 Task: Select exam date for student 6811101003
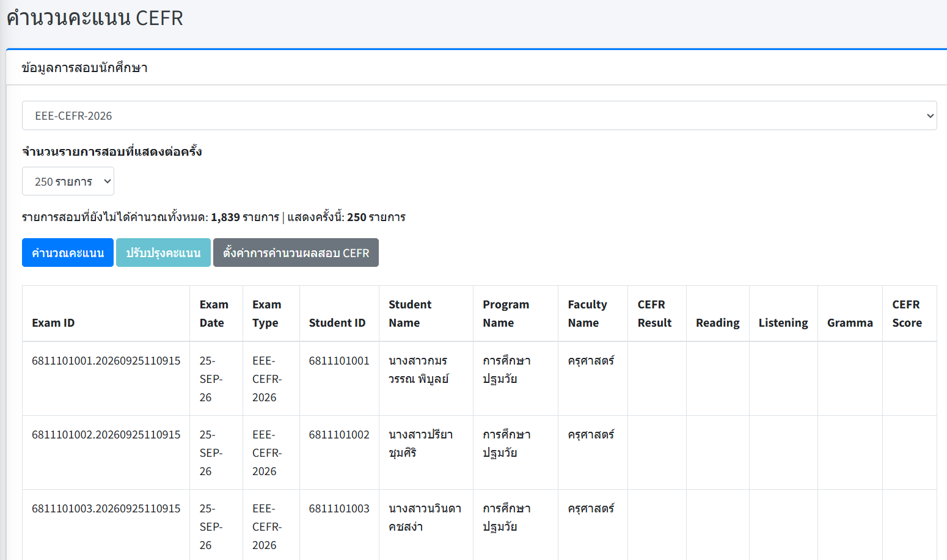pos(211,527)
